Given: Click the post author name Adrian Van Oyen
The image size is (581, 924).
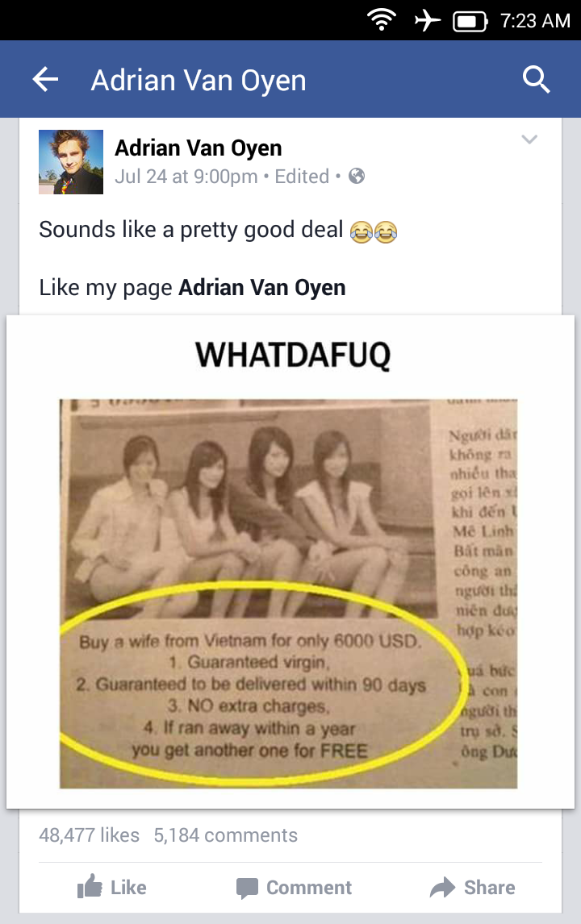Looking at the screenshot, I should (199, 148).
